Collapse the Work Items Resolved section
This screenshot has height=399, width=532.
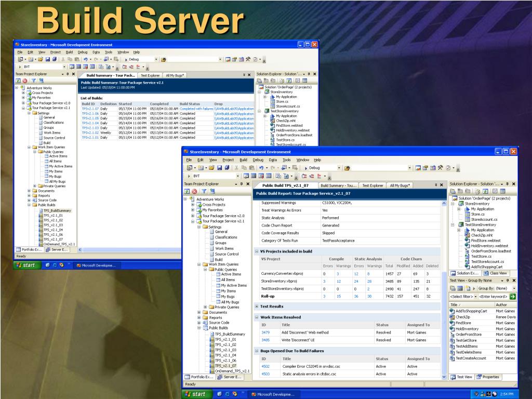click(257, 317)
